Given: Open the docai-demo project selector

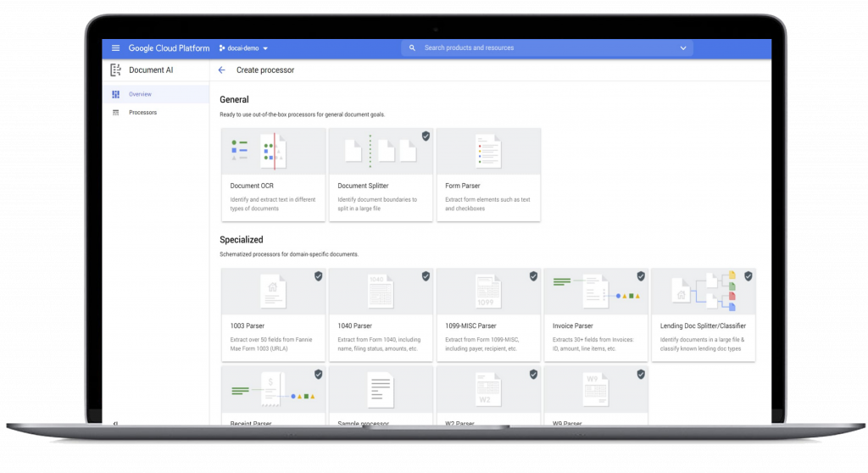Looking at the screenshot, I should click(x=243, y=48).
